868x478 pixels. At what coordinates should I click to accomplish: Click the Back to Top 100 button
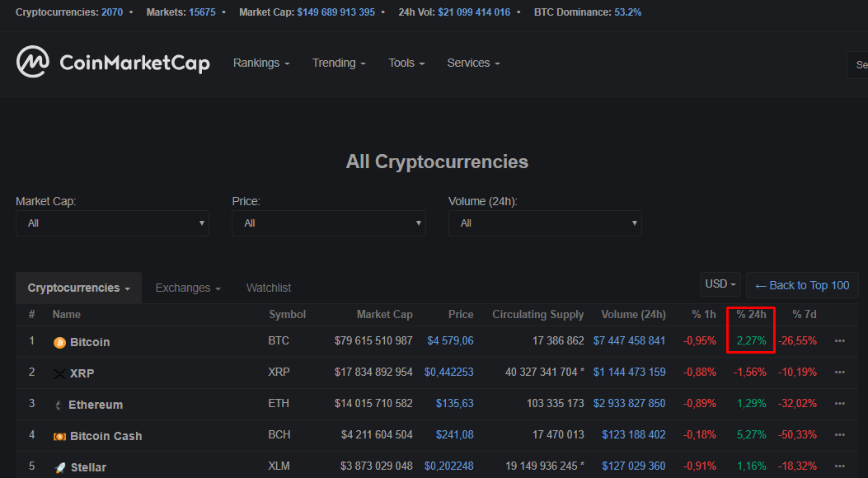802,285
